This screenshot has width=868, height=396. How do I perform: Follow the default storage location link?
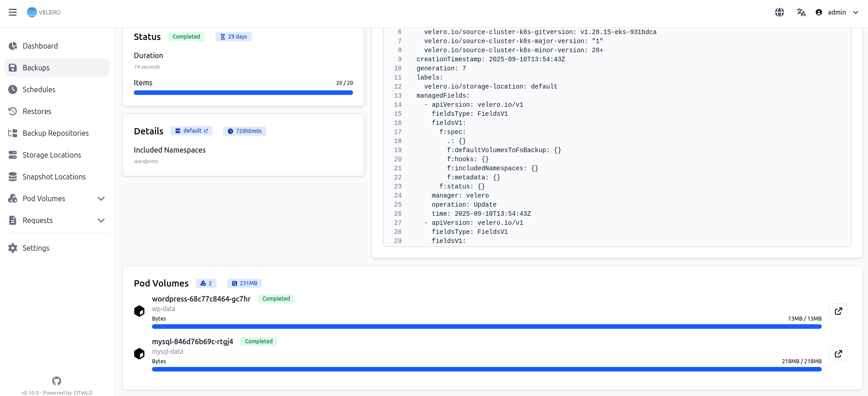click(x=191, y=131)
